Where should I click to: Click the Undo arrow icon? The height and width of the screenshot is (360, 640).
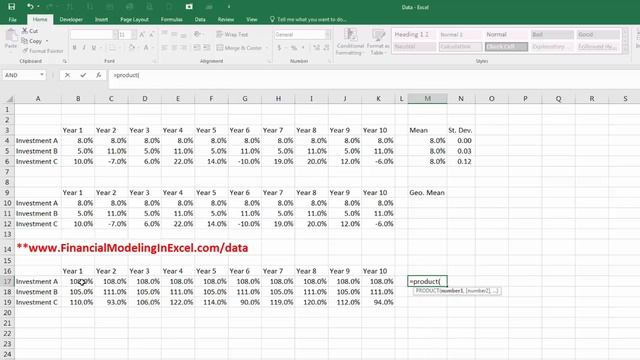point(30,7)
